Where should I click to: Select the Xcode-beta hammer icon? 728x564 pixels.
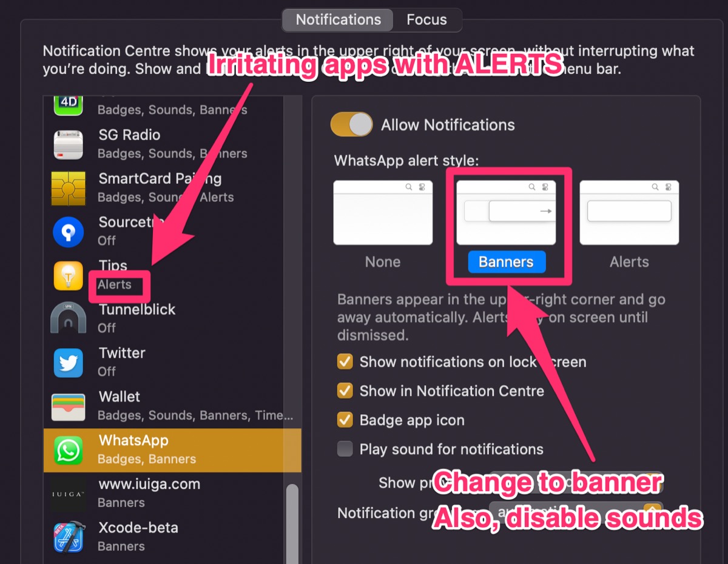pyautogui.click(x=68, y=537)
